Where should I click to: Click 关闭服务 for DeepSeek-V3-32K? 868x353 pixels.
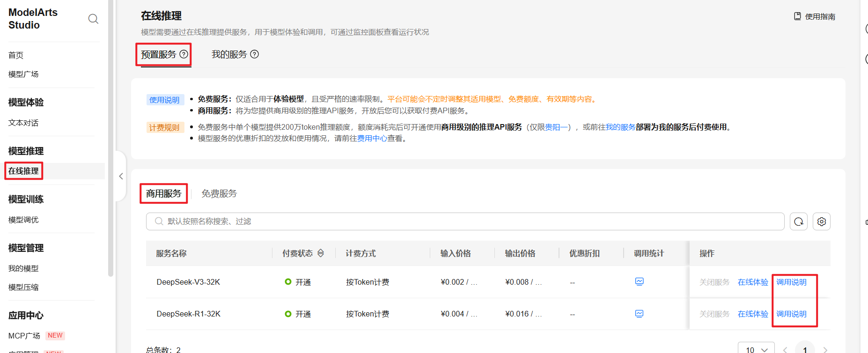(714, 282)
